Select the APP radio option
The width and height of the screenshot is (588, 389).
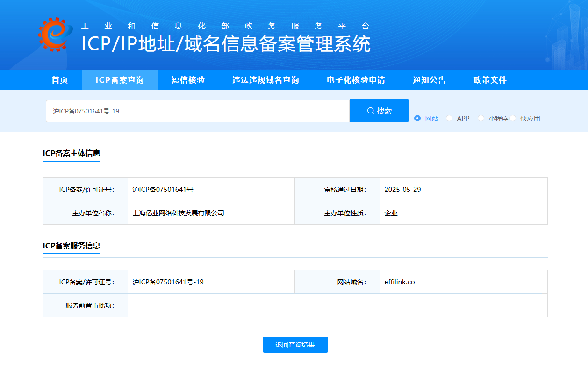click(458, 119)
